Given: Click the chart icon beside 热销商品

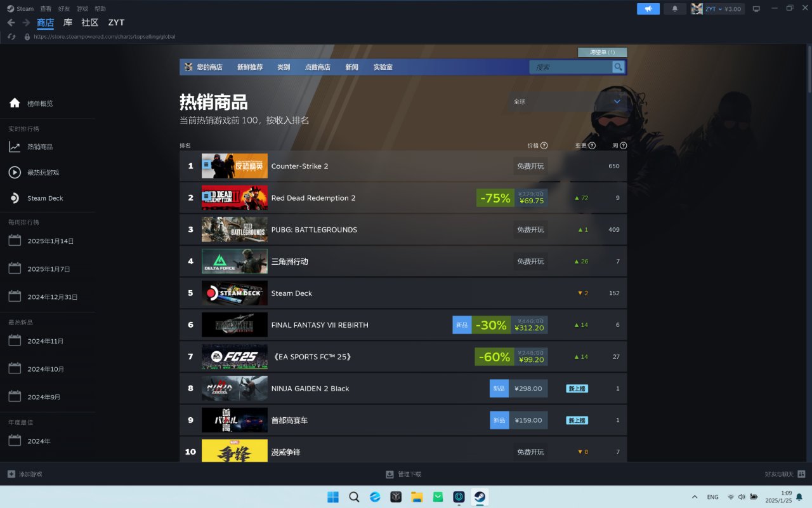Looking at the screenshot, I should click(15, 147).
